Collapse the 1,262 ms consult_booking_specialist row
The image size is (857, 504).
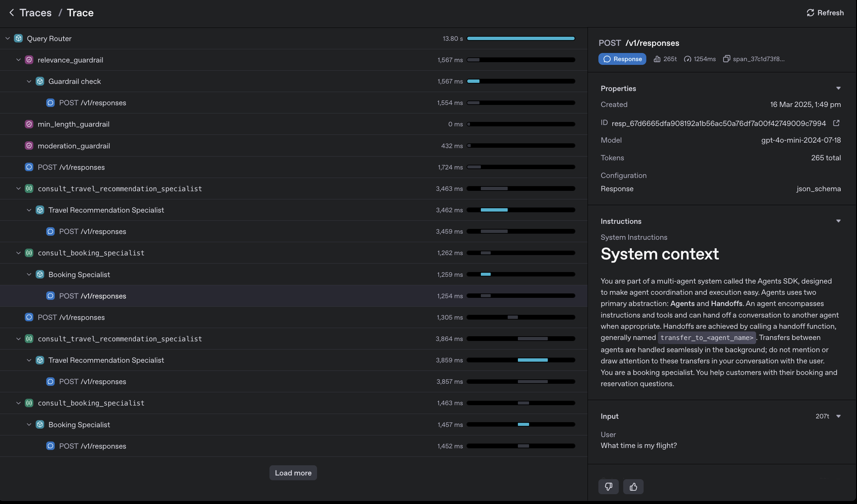18,253
